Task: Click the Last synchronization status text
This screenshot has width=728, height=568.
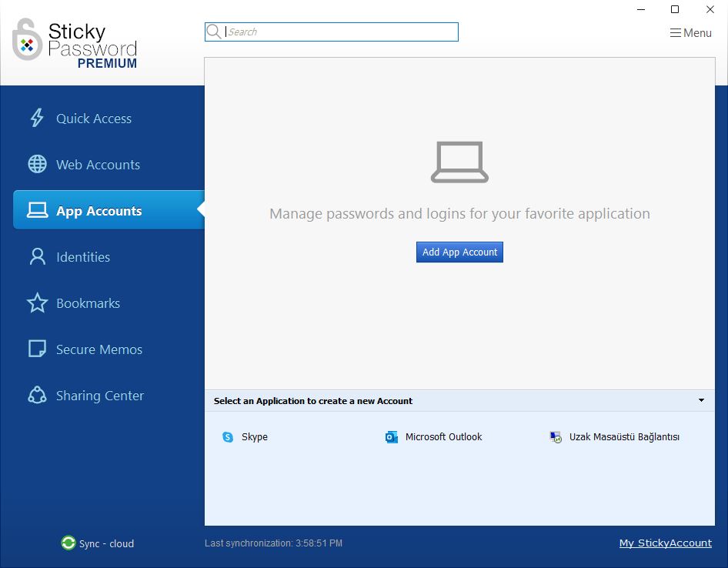Action: 273,543
